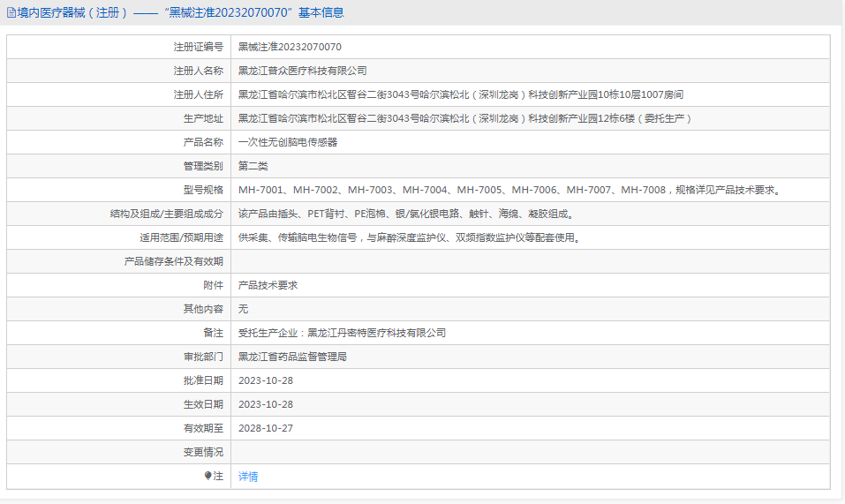This screenshot has height=504, width=845.
Task: Click the document icon before 境内医疗器械 title
Action: click(x=11, y=13)
